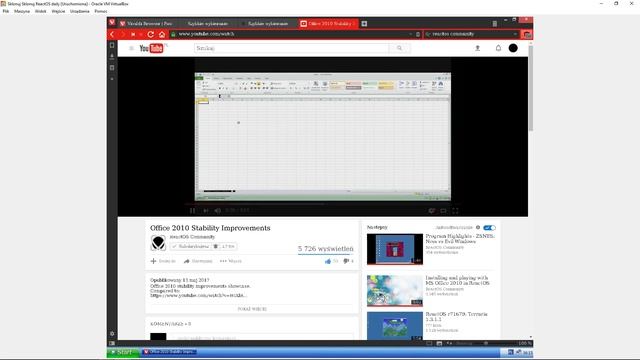Click the 'Udostępnij' share button
Image resolution: width=640 pixels, height=360 pixels.
198,261
